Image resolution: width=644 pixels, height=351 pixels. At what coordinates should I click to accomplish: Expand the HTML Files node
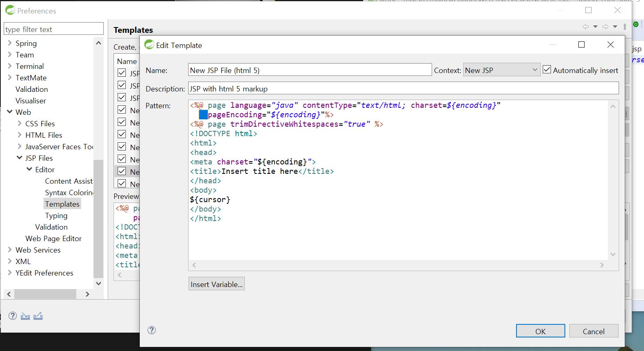(x=20, y=135)
